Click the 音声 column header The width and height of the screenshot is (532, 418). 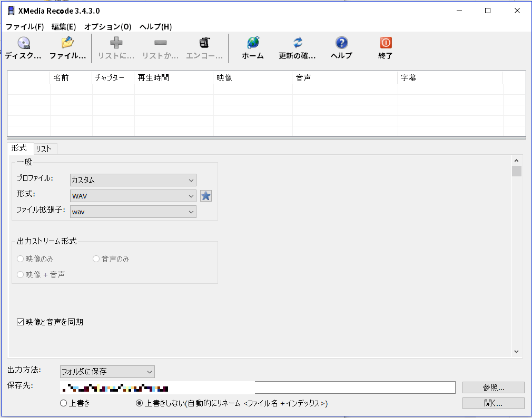[345, 77]
